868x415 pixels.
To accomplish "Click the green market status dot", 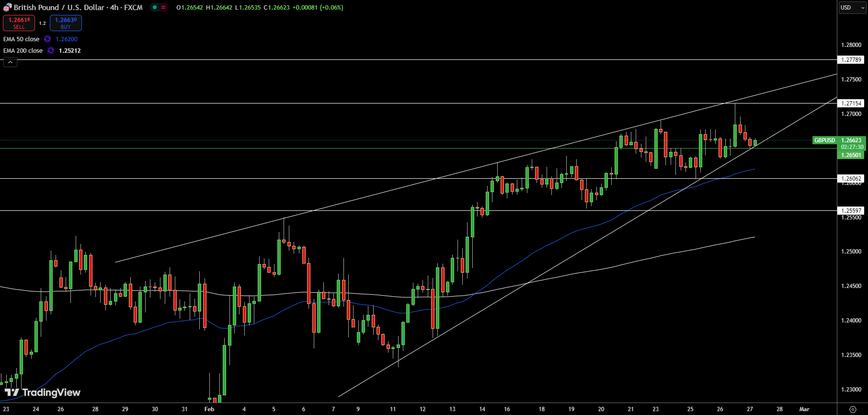I will (155, 7).
